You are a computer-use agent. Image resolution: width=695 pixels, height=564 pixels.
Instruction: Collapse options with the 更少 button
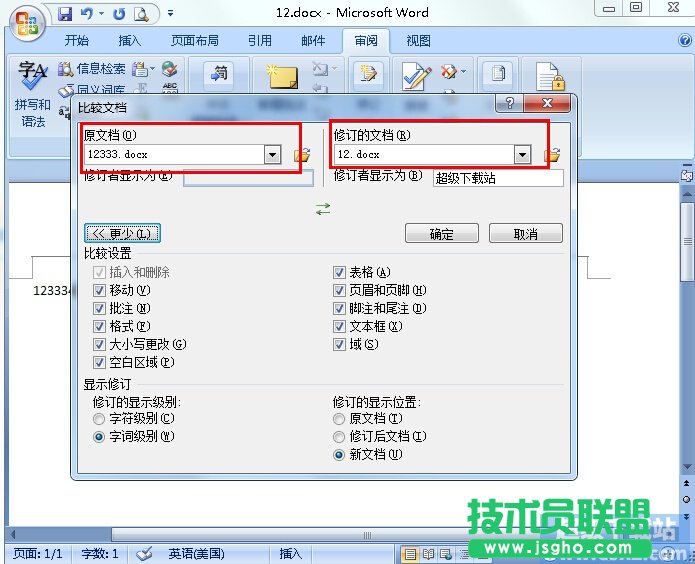click(122, 234)
